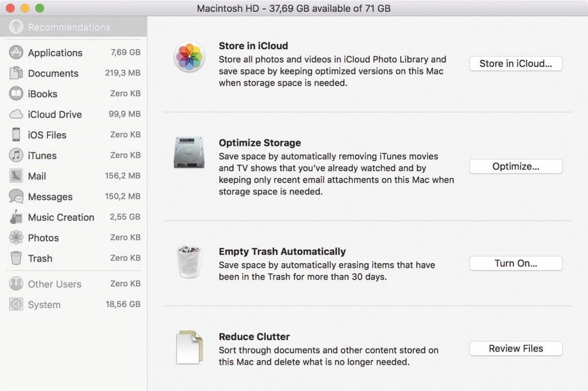Open Review Files for Reduce Clutter
This screenshot has width=588, height=391.
[516, 348]
